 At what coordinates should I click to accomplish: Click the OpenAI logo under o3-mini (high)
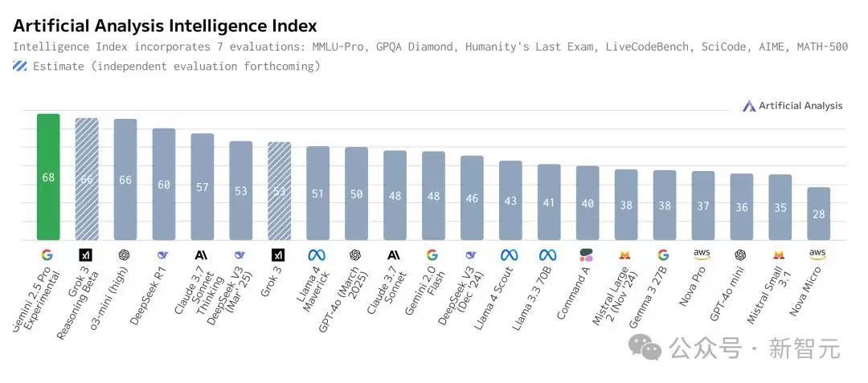pyautogui.click(x=124, y=255)
